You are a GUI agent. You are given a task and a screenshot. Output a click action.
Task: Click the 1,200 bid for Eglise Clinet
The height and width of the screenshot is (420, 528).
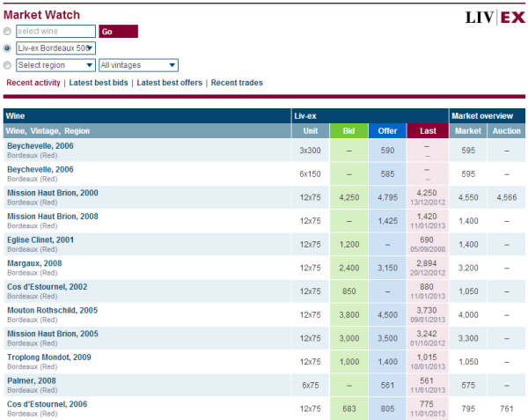point(349,245)
